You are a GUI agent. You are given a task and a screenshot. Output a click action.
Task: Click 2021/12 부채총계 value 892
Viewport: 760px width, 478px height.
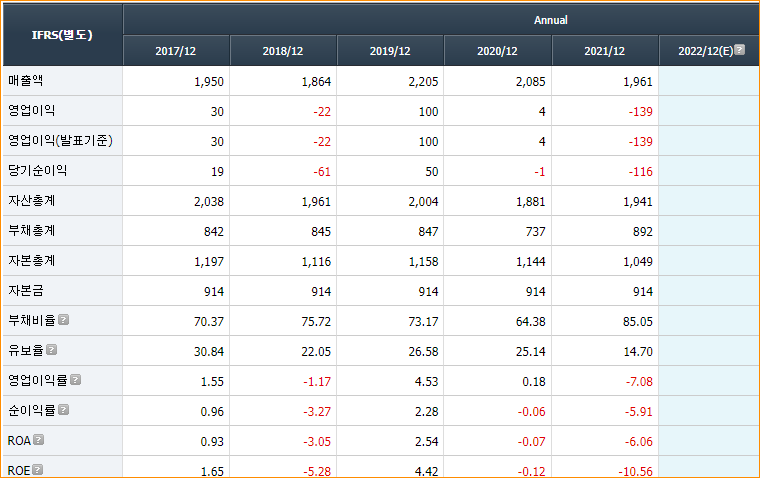643,232
